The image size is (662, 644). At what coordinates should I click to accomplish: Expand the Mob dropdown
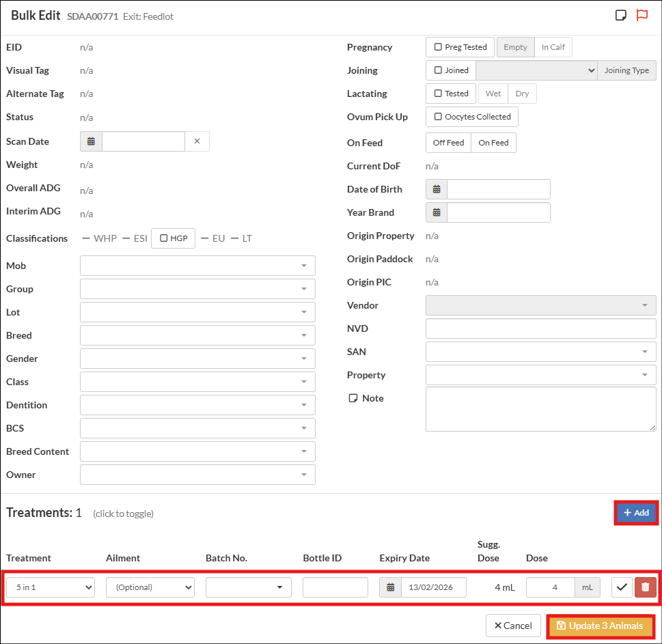(197, 266)
